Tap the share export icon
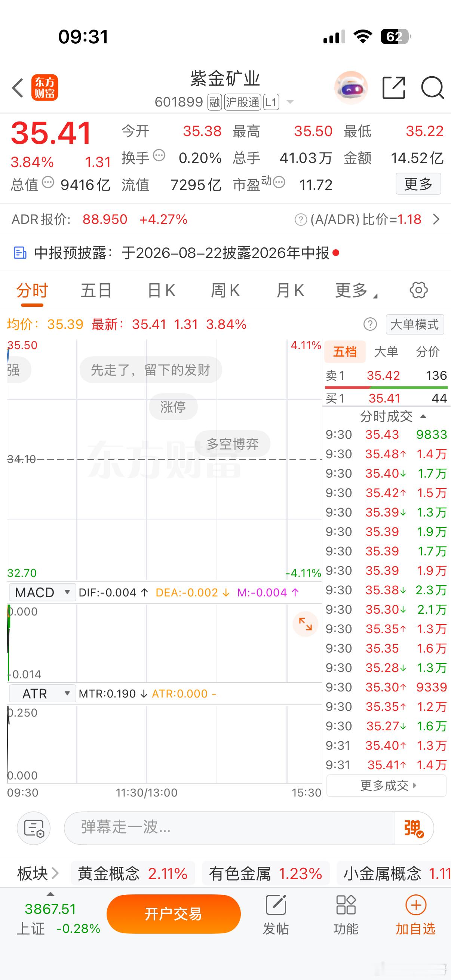This screenshot has height=980, width=451. coord(393,87)
